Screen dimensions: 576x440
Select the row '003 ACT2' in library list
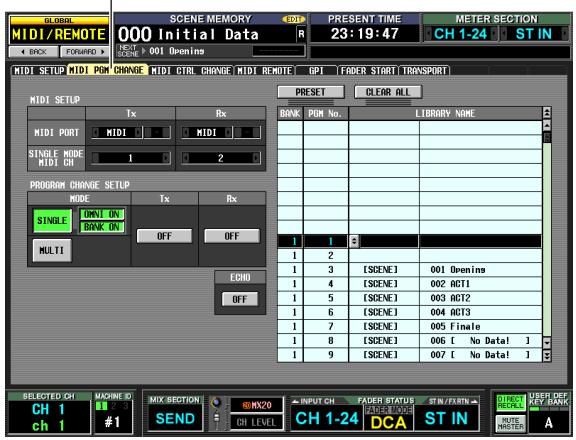(409, 298)
